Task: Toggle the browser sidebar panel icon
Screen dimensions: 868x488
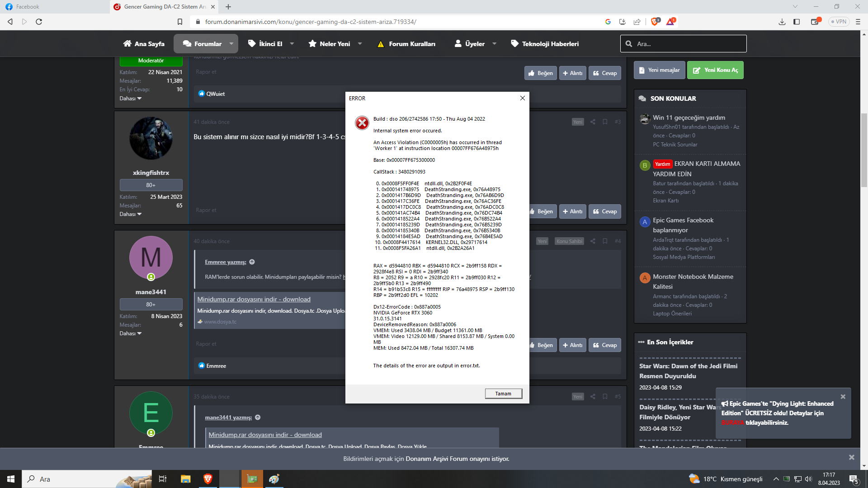Action: [797, 22]
